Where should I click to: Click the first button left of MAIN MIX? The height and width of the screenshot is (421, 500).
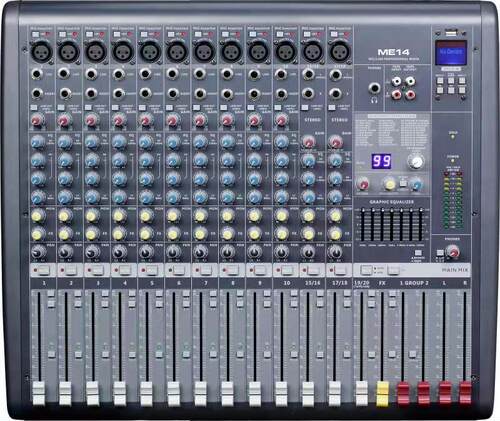point(393,270)
